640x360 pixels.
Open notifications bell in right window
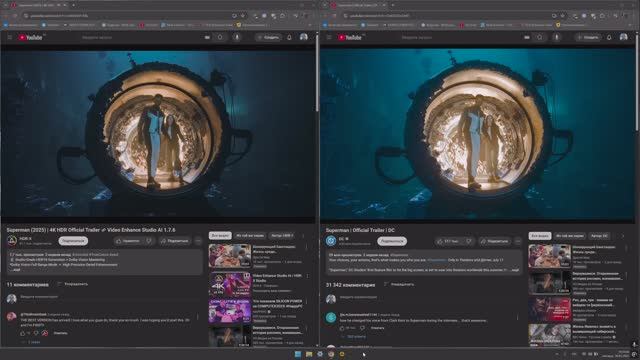tap(609, 38)
